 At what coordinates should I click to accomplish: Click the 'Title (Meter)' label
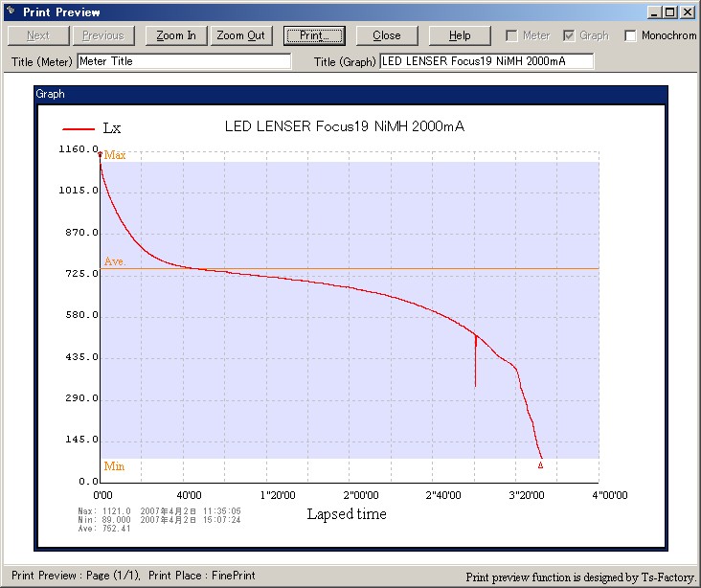[x=41, y=61]
